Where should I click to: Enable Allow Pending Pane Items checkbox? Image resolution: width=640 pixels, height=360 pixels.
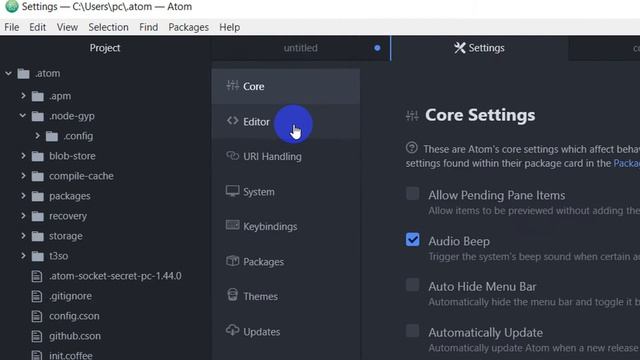point(413,193)
